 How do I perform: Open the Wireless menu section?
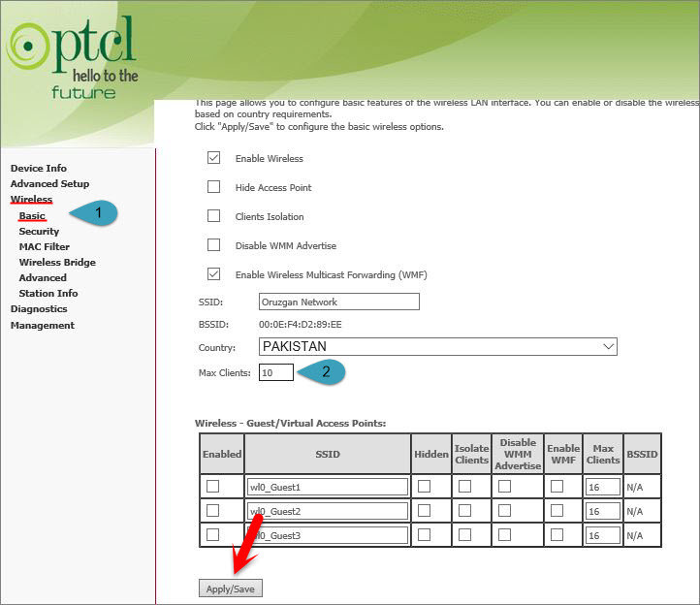pos(31,199)
